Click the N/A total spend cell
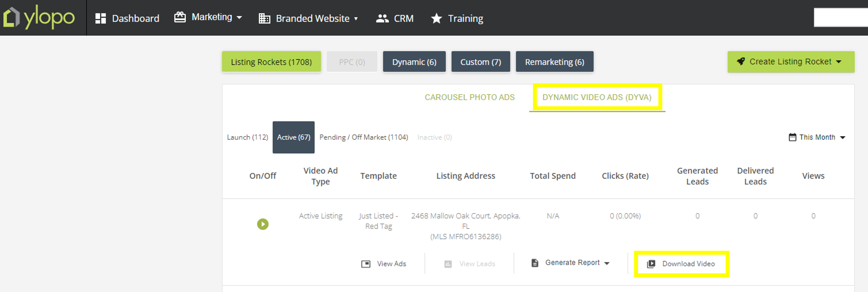Image resolution: width=868 pixels, height=292 pixels. point(553,216)
